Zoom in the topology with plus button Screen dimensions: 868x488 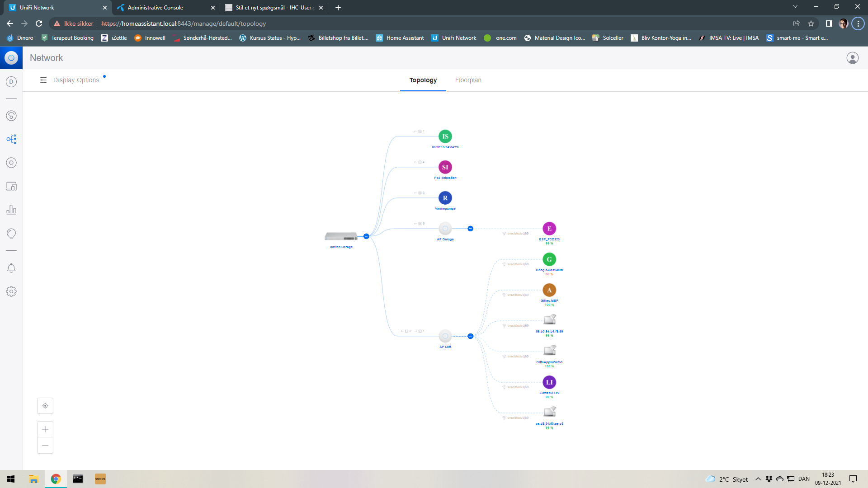tap(45, 429)
